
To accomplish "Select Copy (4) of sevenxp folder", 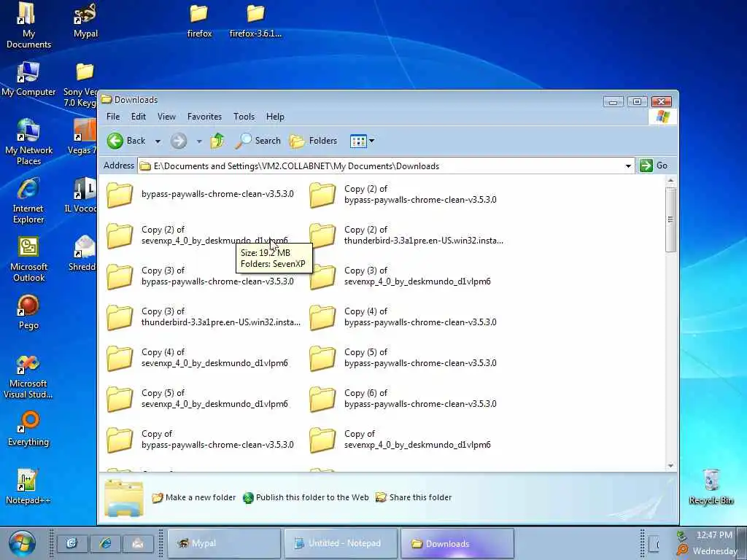I will pyautogui.click(x=197, y=358).
